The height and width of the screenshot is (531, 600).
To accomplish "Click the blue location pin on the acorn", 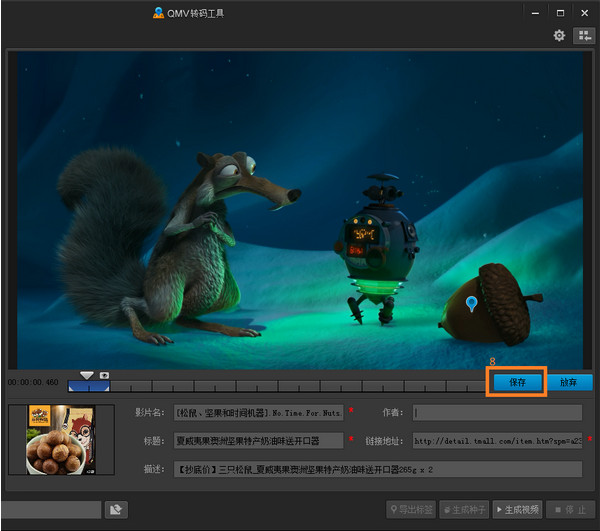I will point(471,303).
